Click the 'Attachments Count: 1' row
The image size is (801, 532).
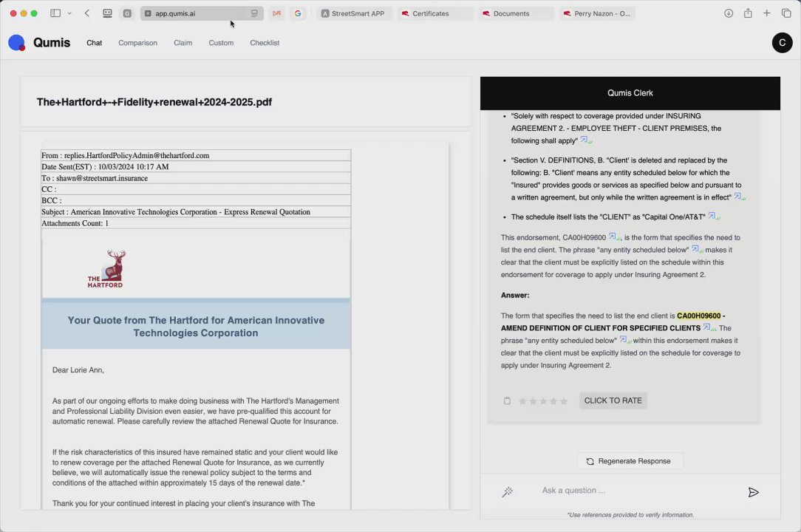click(196, 223)
